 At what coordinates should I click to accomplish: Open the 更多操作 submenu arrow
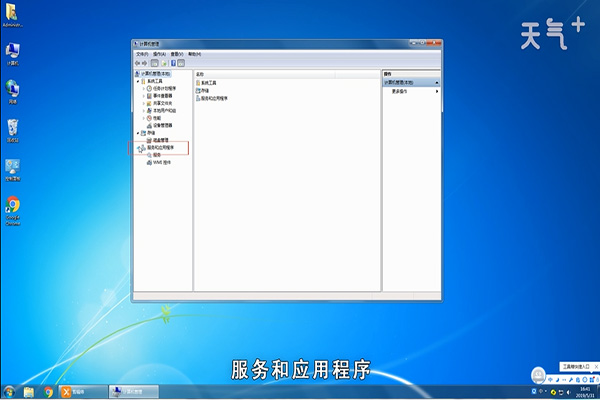[437, 91]
